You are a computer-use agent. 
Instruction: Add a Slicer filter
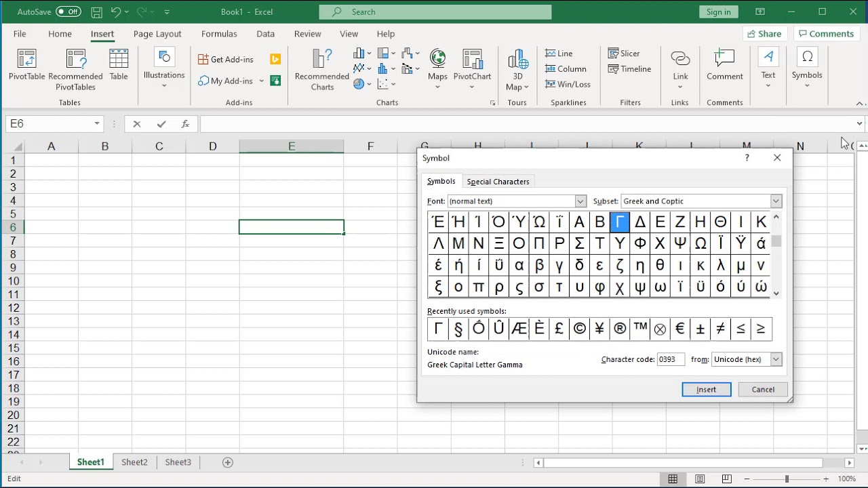[624, 54]
